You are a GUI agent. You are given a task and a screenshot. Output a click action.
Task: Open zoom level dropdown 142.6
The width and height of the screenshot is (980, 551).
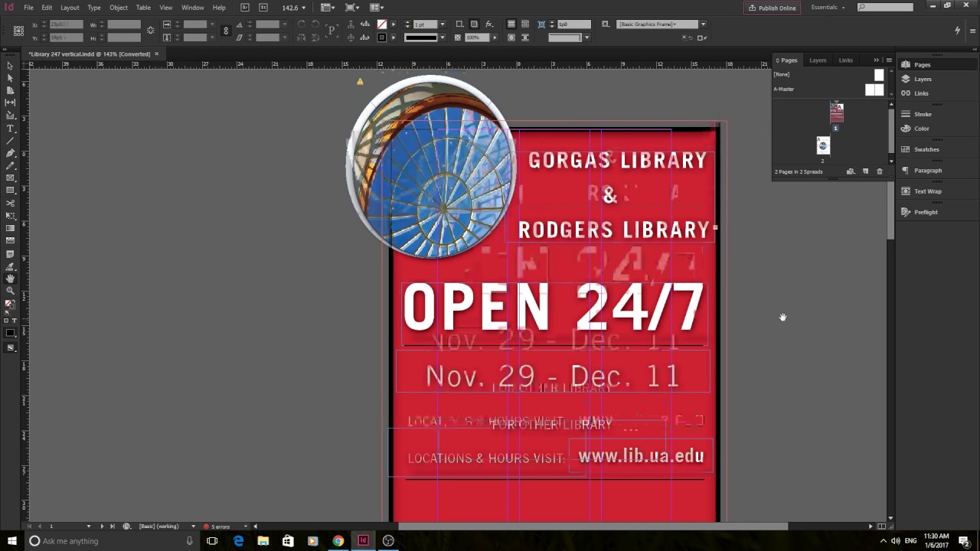pyautogui.click(x=303, y=8)
